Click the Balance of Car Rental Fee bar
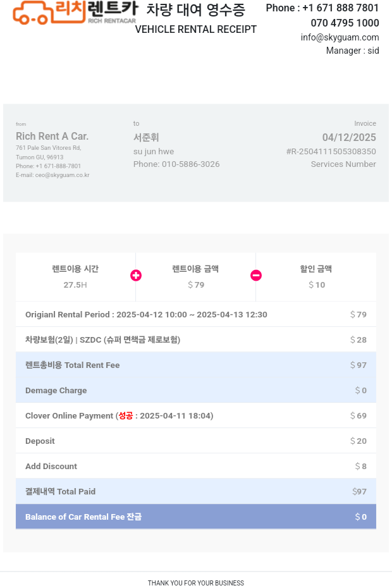The height and width of the screenshot is (588, 392). click(x=196, y=517)
